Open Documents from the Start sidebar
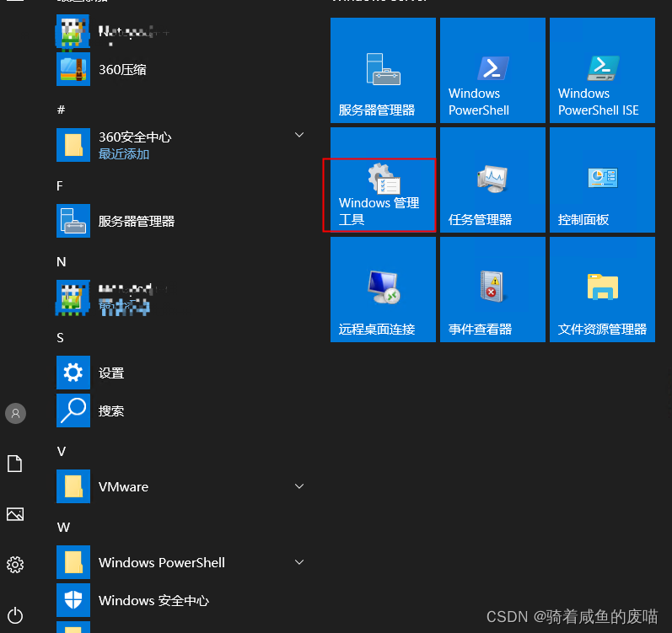Screen dimensions: 672x633 (15, 464)
